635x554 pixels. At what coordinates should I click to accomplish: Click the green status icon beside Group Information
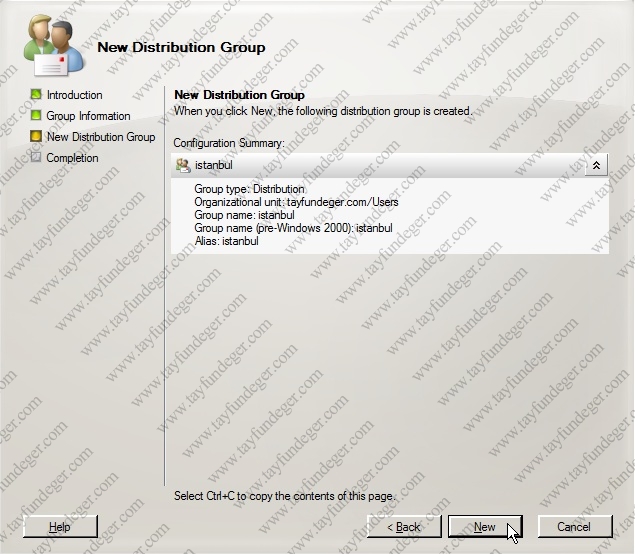[x=36, y=115]
